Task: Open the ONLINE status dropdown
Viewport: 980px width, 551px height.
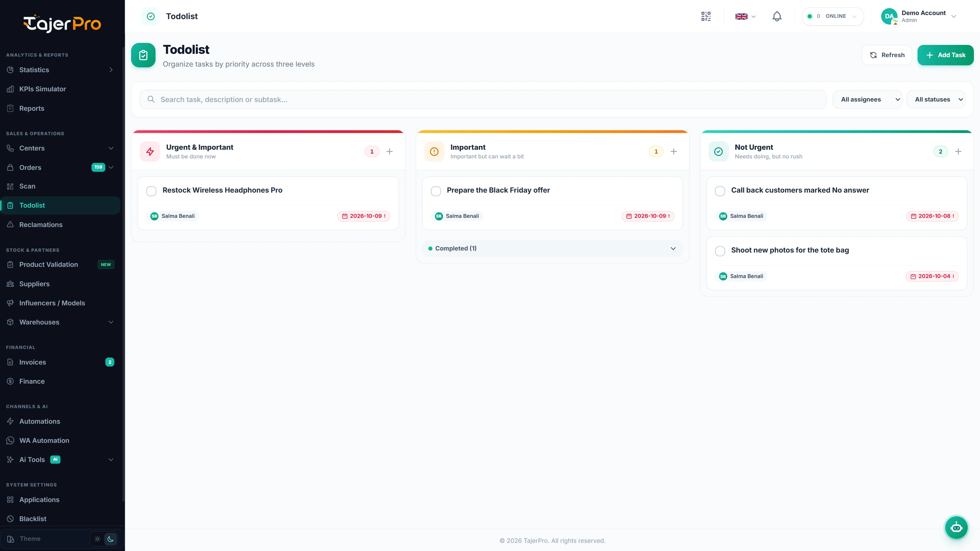Action: 833,16
